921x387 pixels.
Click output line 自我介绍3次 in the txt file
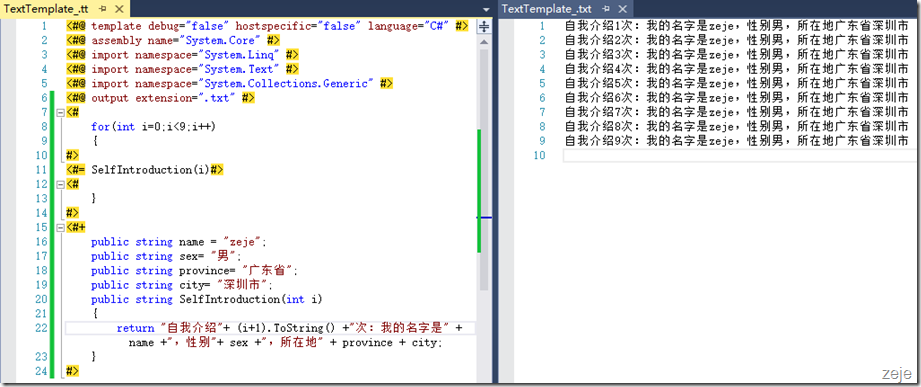pos(737,55)
